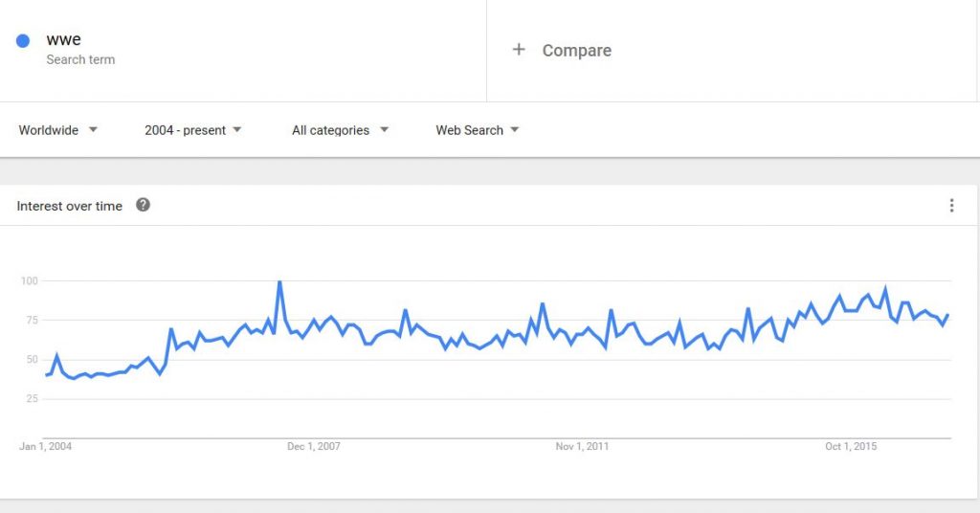The height and width of the screenshot is (513, 980).
Task: Click the Compare text to add term
Action: point(576,51)
